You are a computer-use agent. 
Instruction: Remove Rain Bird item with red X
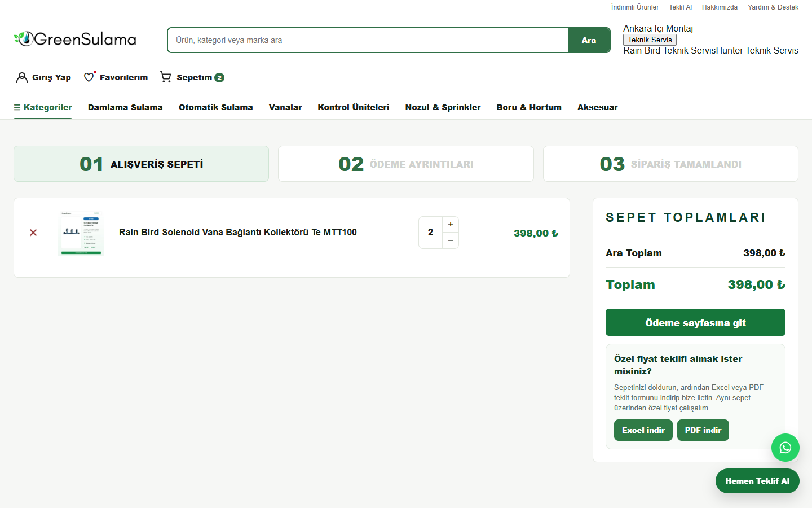tap(33, 233)
